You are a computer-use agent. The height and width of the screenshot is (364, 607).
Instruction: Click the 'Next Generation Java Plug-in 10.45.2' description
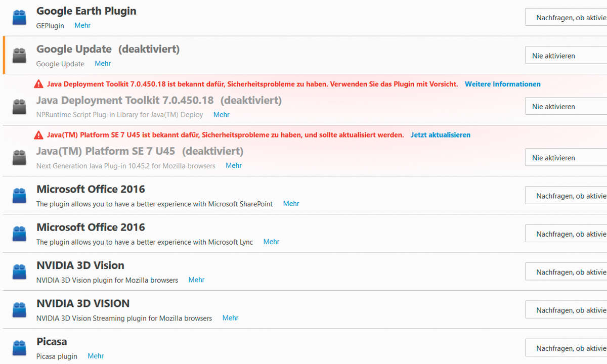pyautogui.click(x=126, y=166)
